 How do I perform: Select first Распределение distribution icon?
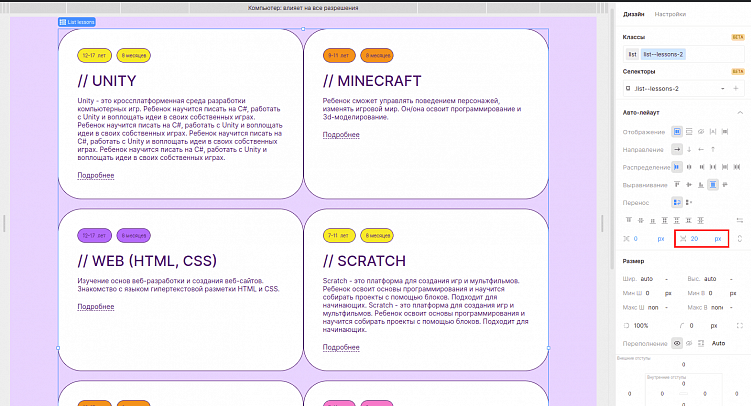click(x=677, y=167)
